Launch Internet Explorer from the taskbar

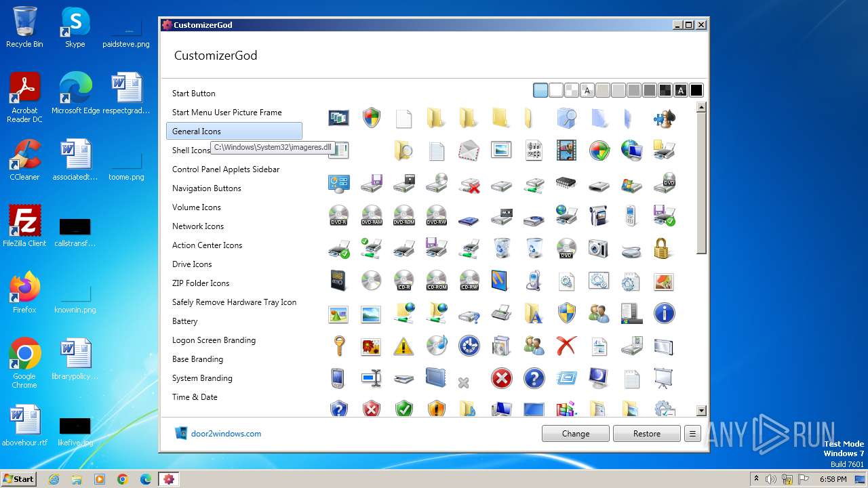point(54,479)
